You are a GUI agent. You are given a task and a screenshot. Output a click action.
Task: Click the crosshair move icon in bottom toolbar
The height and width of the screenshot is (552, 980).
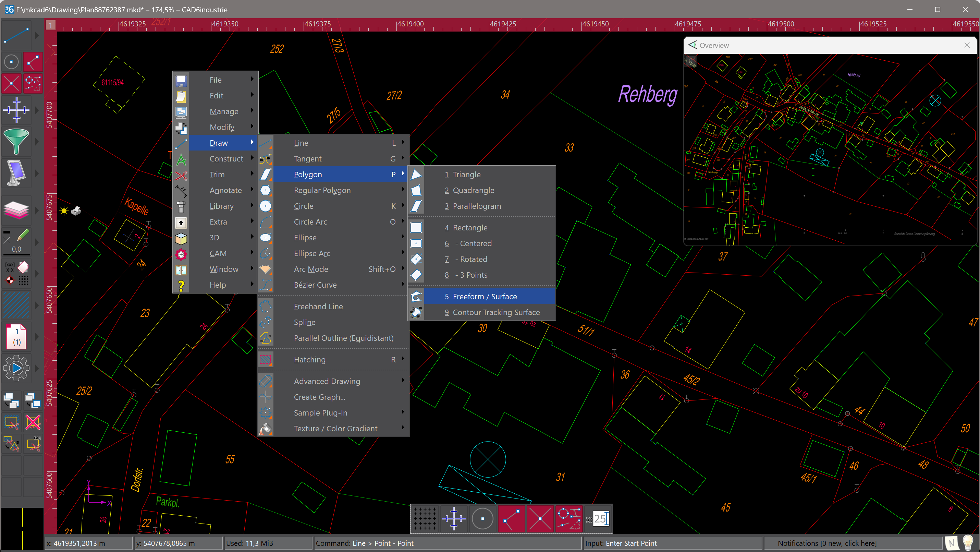pos(453,518)
